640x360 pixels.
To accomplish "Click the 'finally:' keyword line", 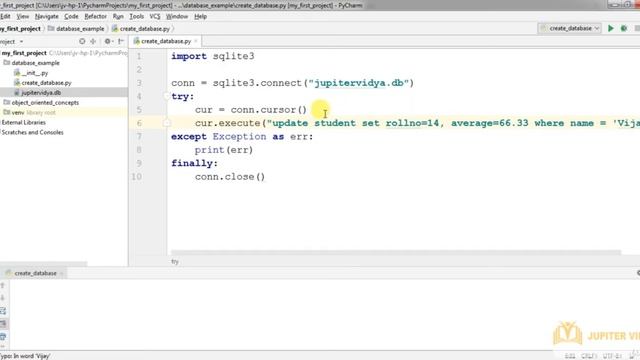I will 194,163.
